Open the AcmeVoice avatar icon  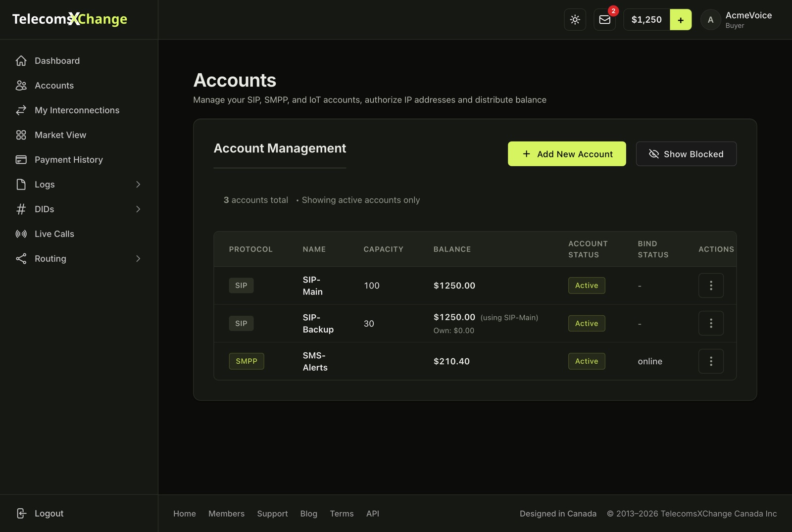710,20
